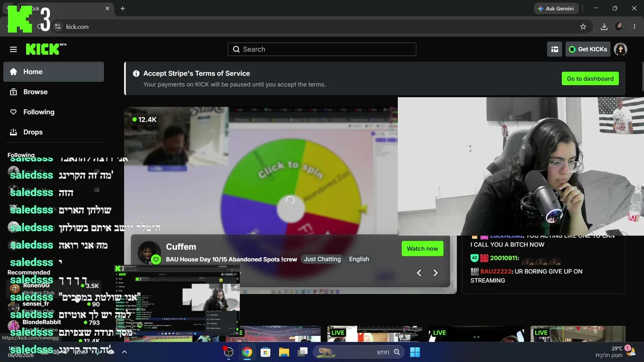Open the Chrome profile avatar
This screenshot has height=362, width=644.
(x=619, y=27)
